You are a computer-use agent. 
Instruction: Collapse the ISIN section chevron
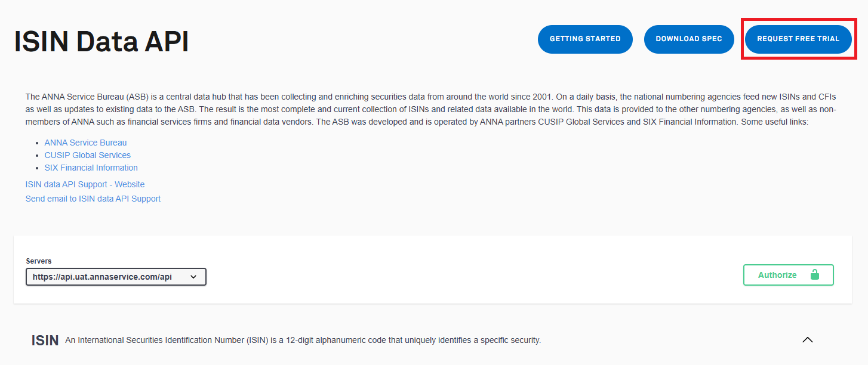click(x=808, y=340)
